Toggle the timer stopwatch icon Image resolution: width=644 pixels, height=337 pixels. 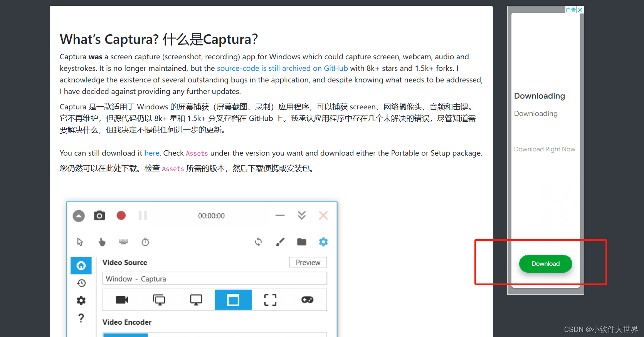(x=145, y=242)
